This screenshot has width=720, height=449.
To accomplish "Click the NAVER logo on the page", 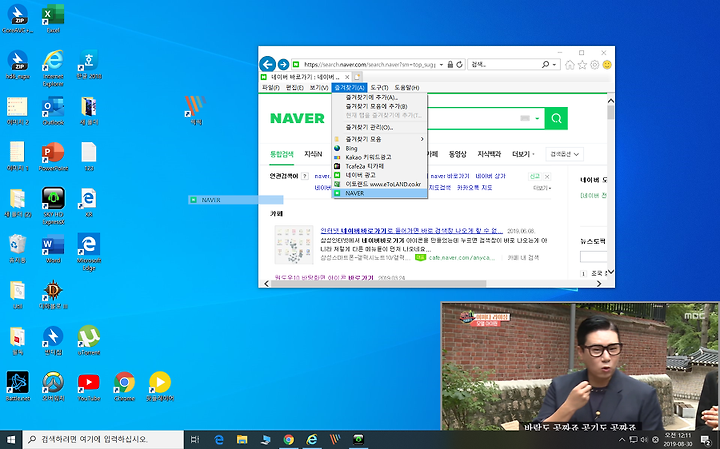I will [x=297, y=118].
